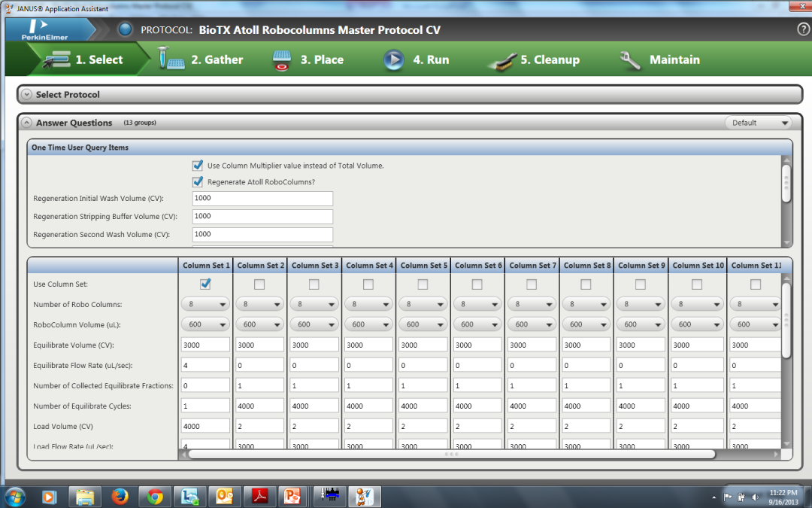Click the Select step pointer icon
812x508 pixels.
[x=56, y=59]
